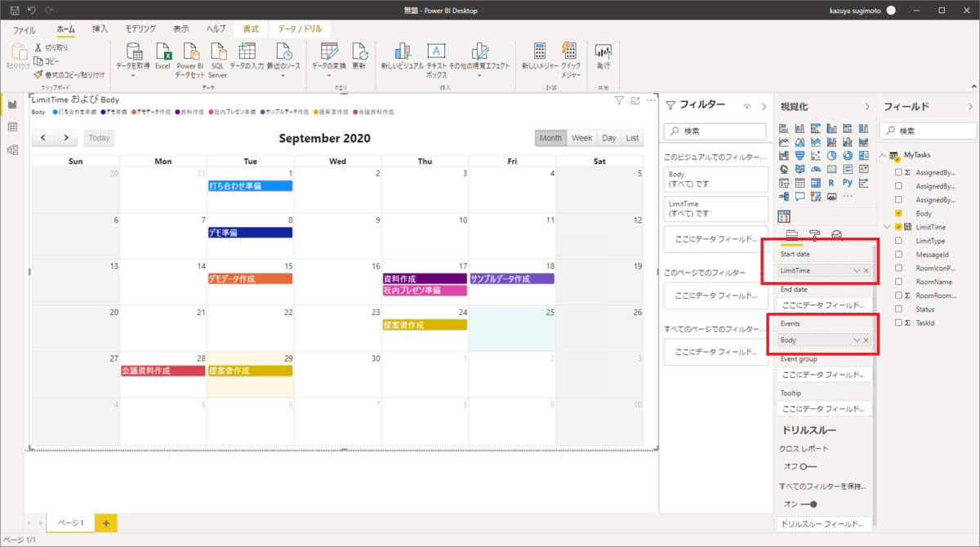The height and width of the screenshot is (547, 980).
Task: Switch calendar to Day view
Action: [608, 138]
